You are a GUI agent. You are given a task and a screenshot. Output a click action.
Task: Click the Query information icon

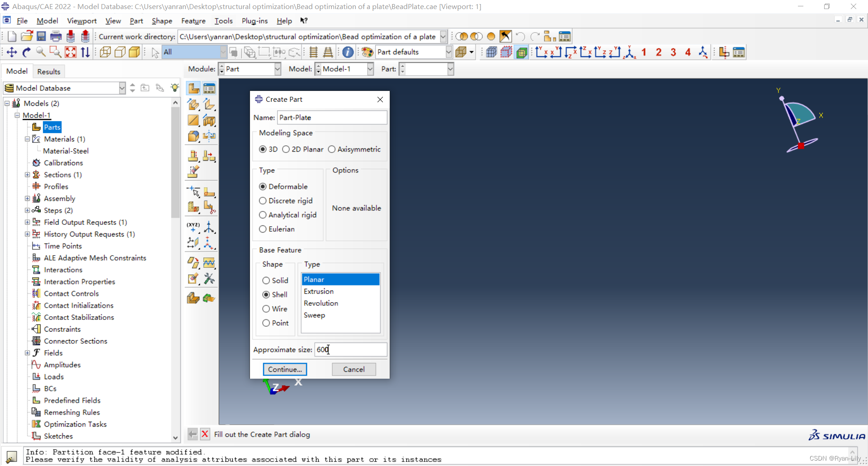pos(348,52)
